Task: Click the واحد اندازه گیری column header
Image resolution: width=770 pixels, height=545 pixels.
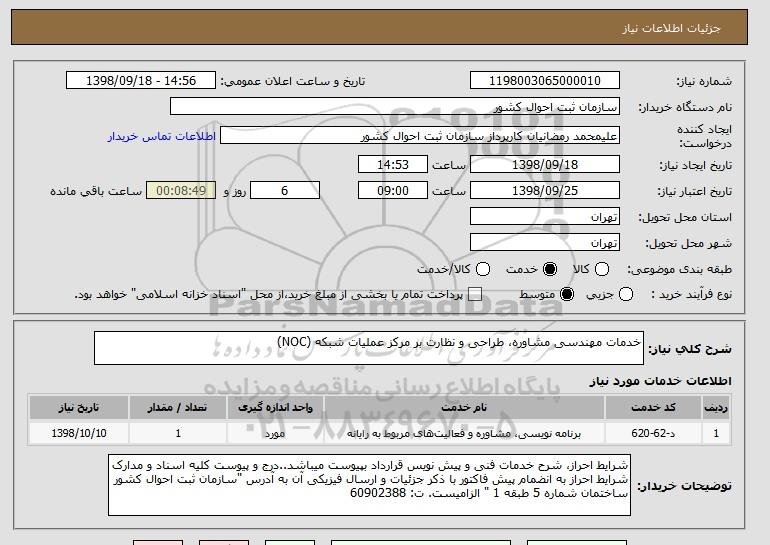Action: click(x=275, y=408)
